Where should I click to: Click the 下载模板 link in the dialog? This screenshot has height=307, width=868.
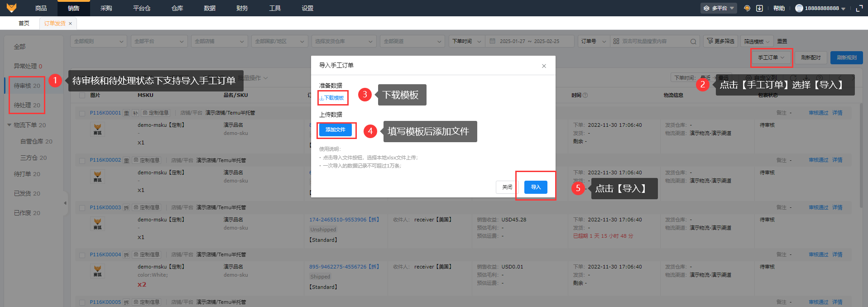(332, 98)
